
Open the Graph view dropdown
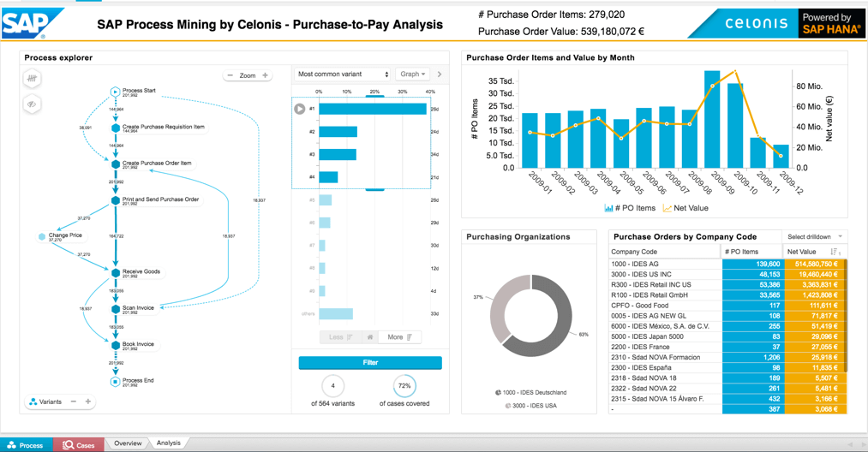[412, 74]
